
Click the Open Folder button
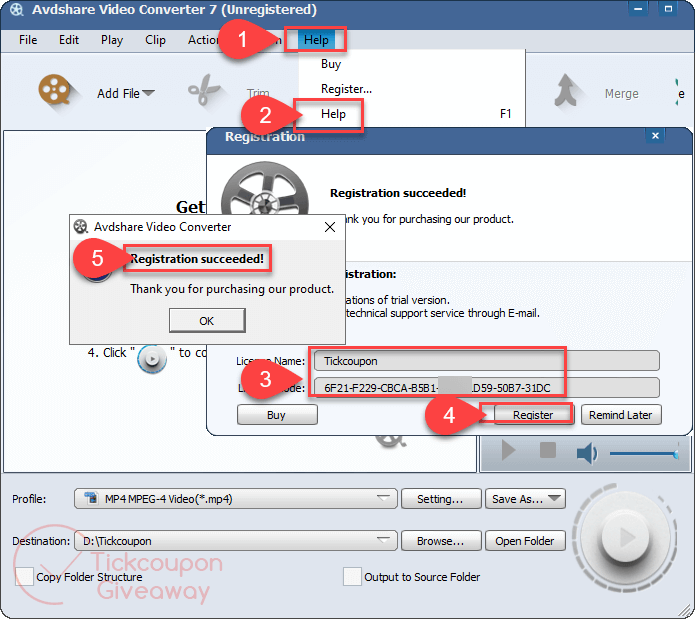(x=525, y=541)
